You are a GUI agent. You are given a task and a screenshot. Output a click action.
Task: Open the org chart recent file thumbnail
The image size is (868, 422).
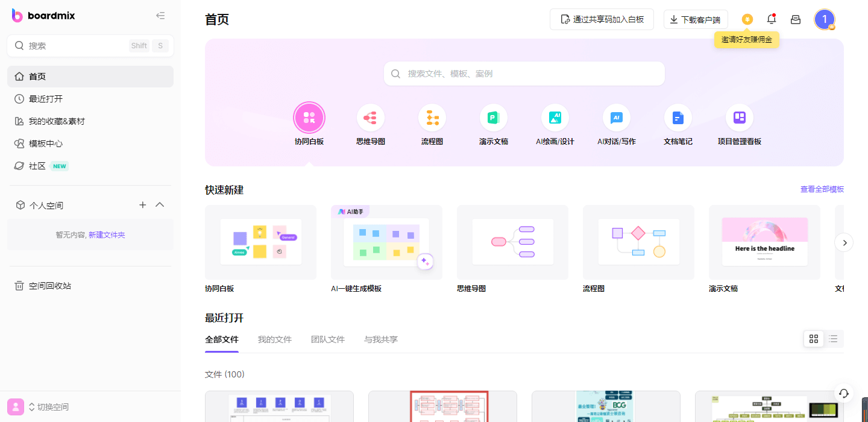[x=769, y=406]
